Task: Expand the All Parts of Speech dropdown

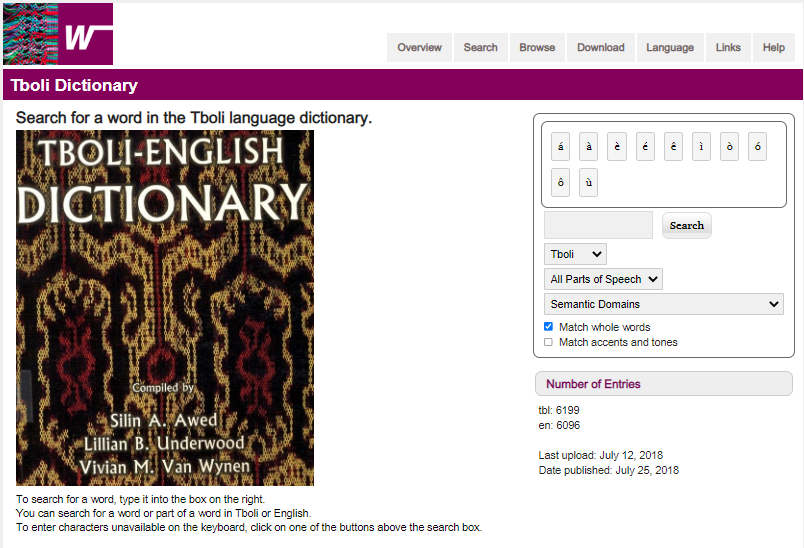Action: click(604, 279)
